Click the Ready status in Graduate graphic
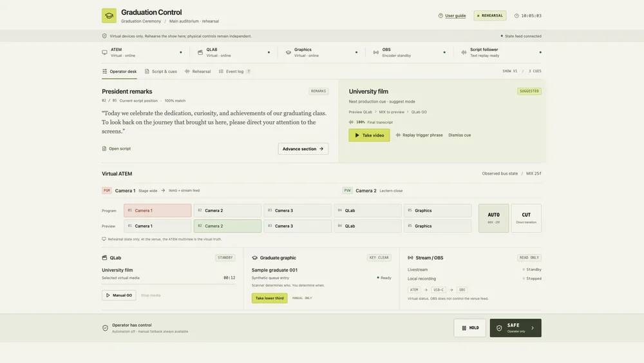Viewport: 644px width, 363px height. 384,278
